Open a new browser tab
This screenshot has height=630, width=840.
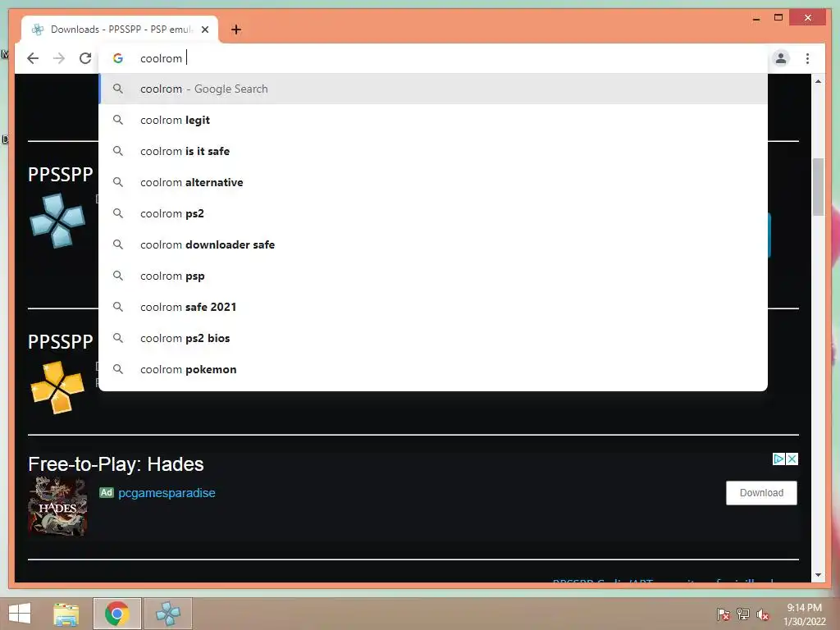[x=236, y=30]
